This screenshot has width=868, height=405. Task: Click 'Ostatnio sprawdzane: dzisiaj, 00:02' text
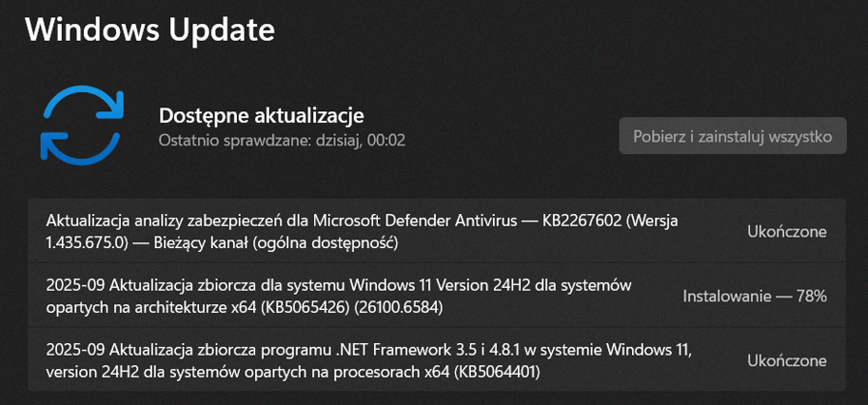[282, 140]
